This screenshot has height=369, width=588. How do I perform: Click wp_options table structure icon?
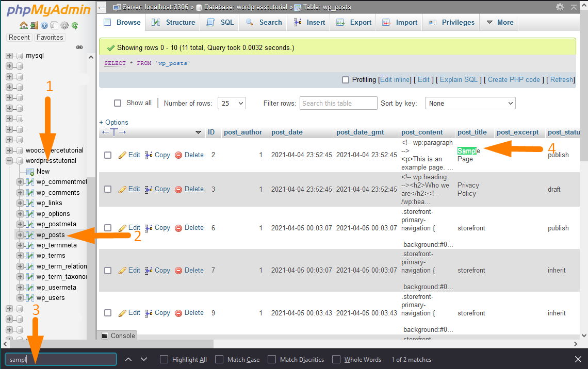(x=29, y=213)
